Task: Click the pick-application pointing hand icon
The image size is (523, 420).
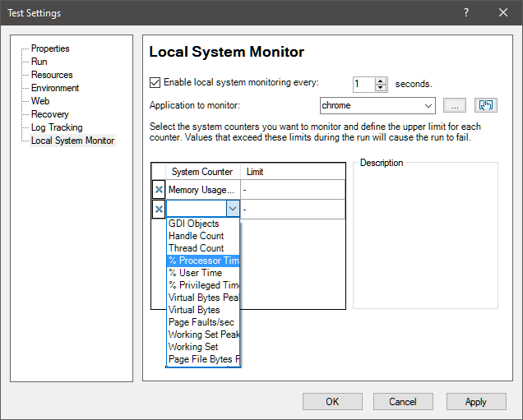Action: [486, 106]
